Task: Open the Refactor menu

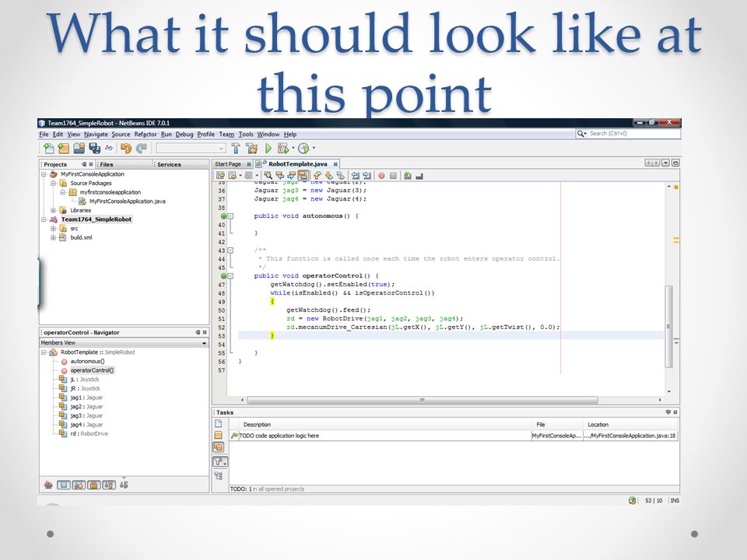Action: tap(146, 135)
